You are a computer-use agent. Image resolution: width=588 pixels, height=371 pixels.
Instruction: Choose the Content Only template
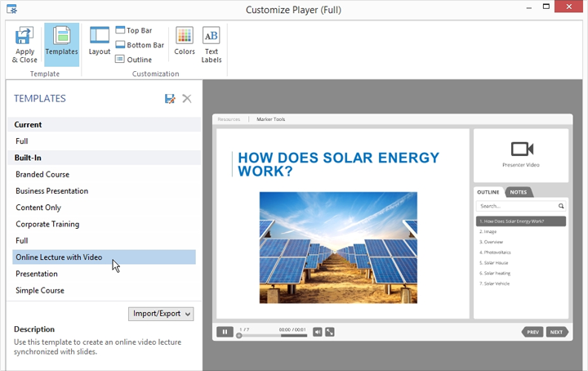pyautogui.click(x=104, y=207)
